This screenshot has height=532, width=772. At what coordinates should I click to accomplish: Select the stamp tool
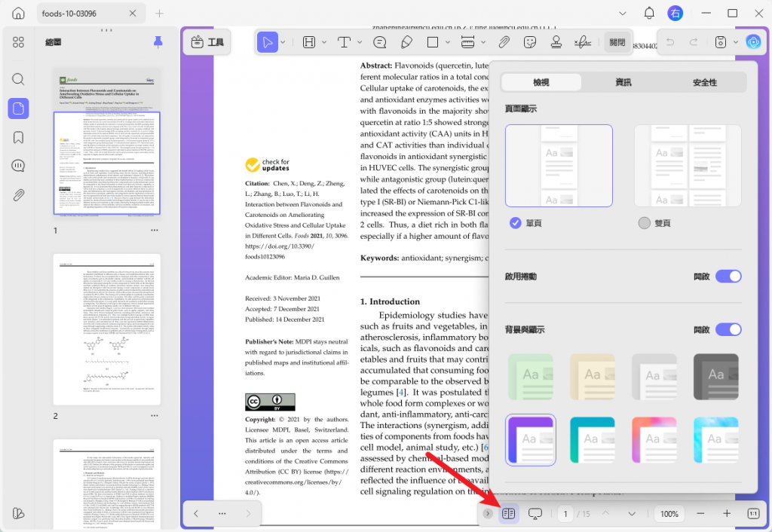[x=556, y=42]
